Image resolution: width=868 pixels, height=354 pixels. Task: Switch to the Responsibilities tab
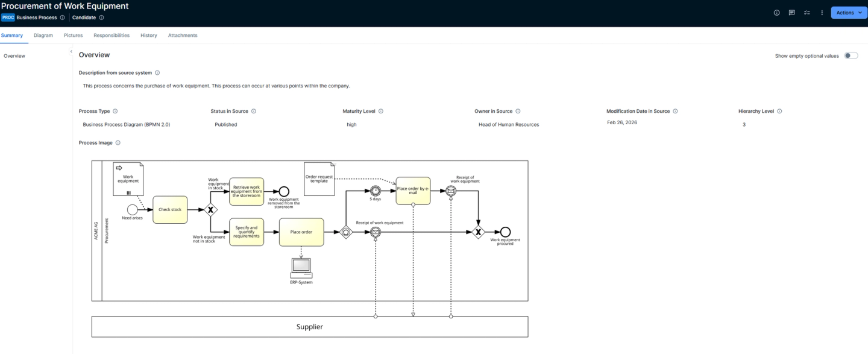[x=112, y=35]
